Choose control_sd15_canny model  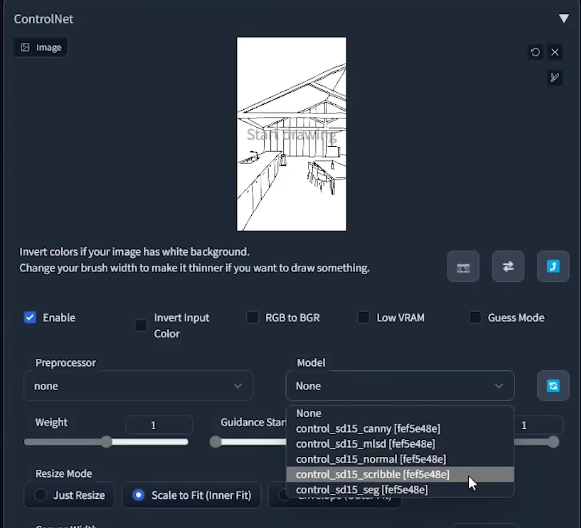400,429
